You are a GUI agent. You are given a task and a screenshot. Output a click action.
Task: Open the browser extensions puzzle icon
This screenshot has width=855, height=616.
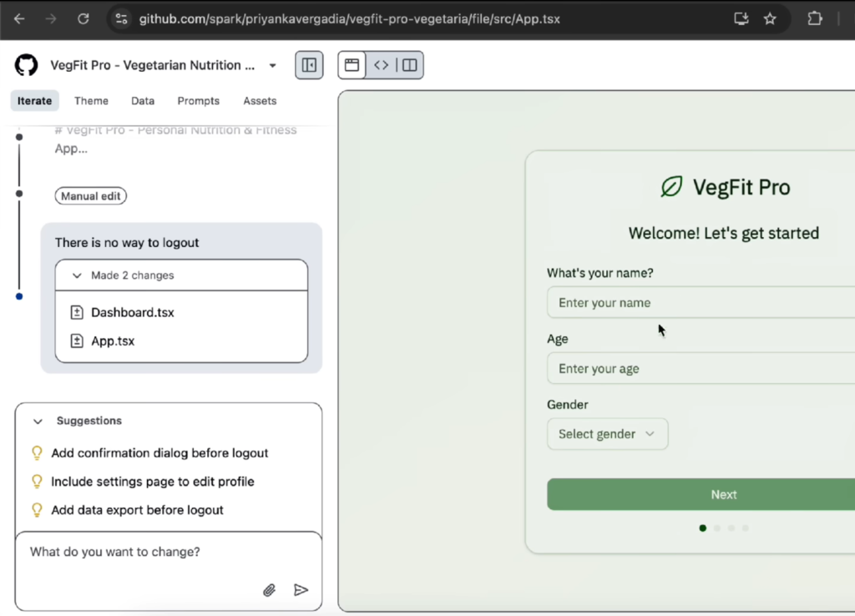click(815, 18)
